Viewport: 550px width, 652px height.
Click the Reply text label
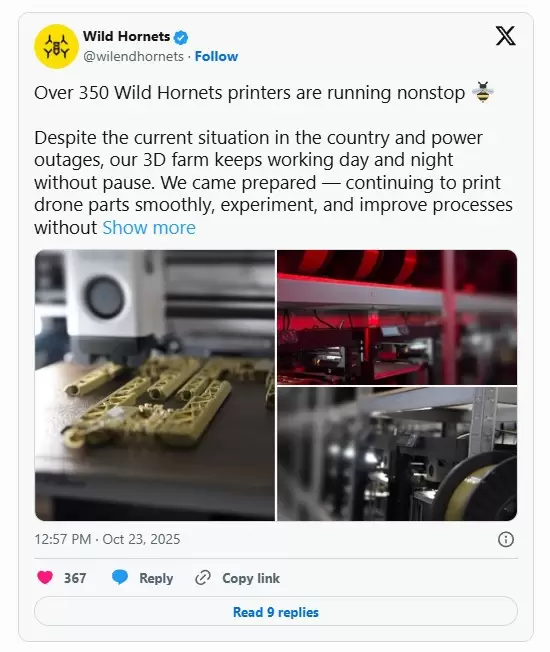156,578
